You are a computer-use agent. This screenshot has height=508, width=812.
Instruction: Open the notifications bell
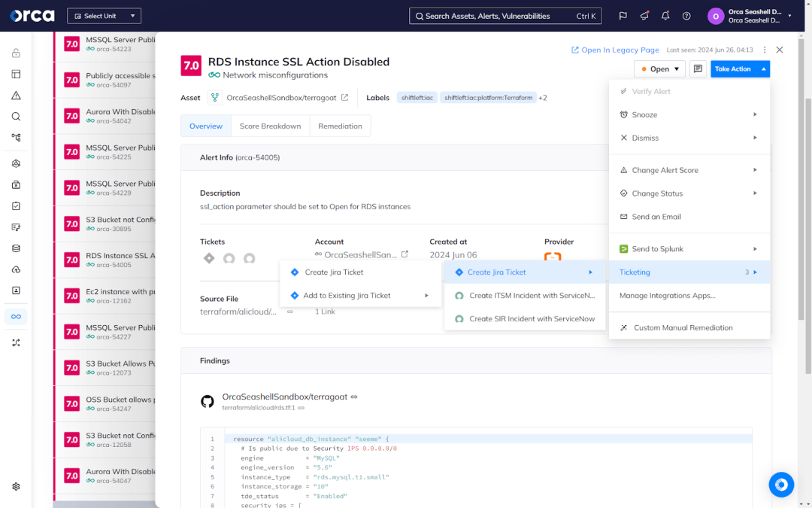pos(665,16)
